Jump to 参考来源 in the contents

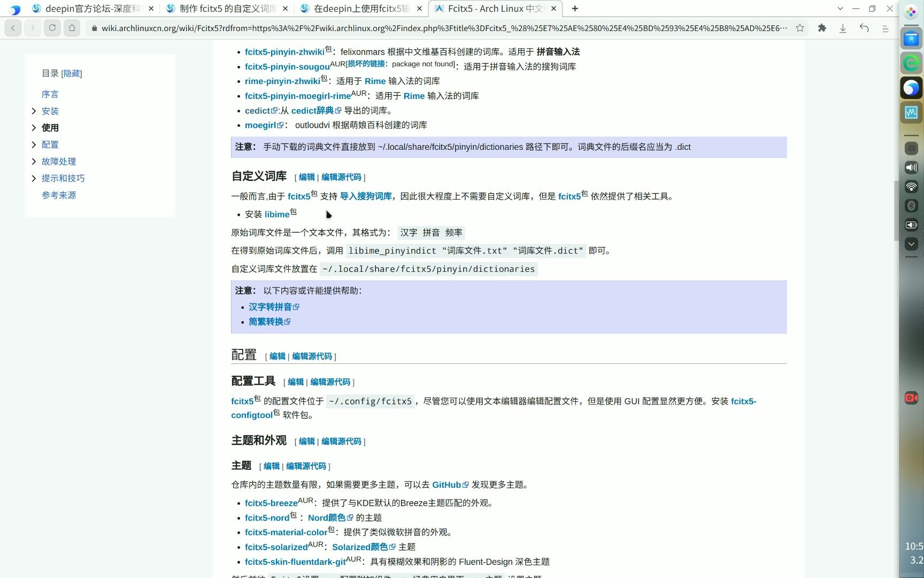(x=59, y=195)
